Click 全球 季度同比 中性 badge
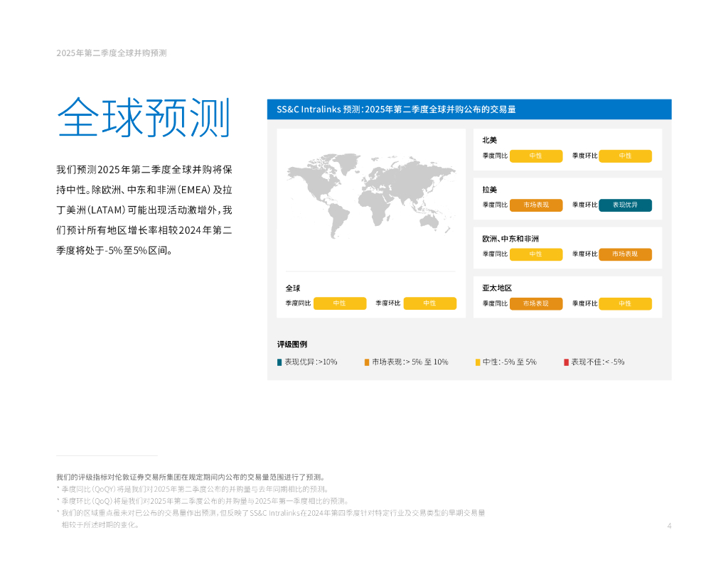 click(340, 303)
